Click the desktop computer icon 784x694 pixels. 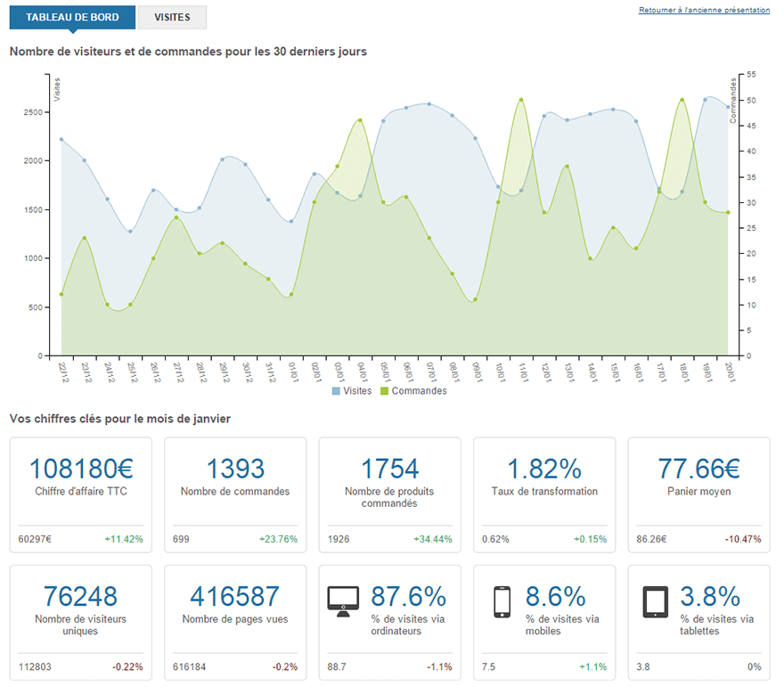click(343, 601)
